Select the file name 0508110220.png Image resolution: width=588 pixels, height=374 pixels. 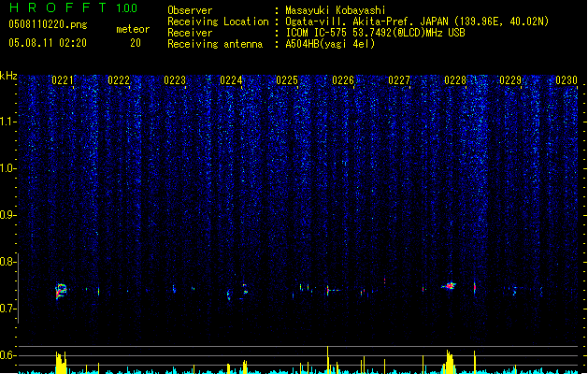tap(48, 24)
